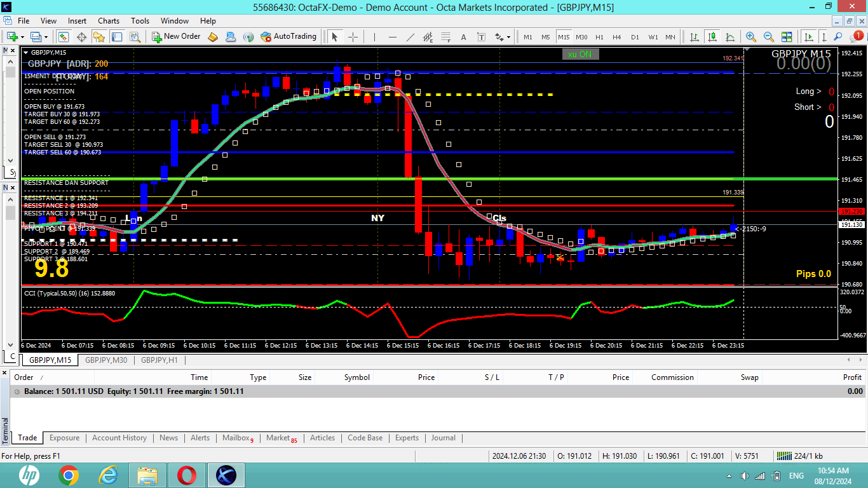Select the Trendline drawing tool
The image size is (868, 488).
410,37
